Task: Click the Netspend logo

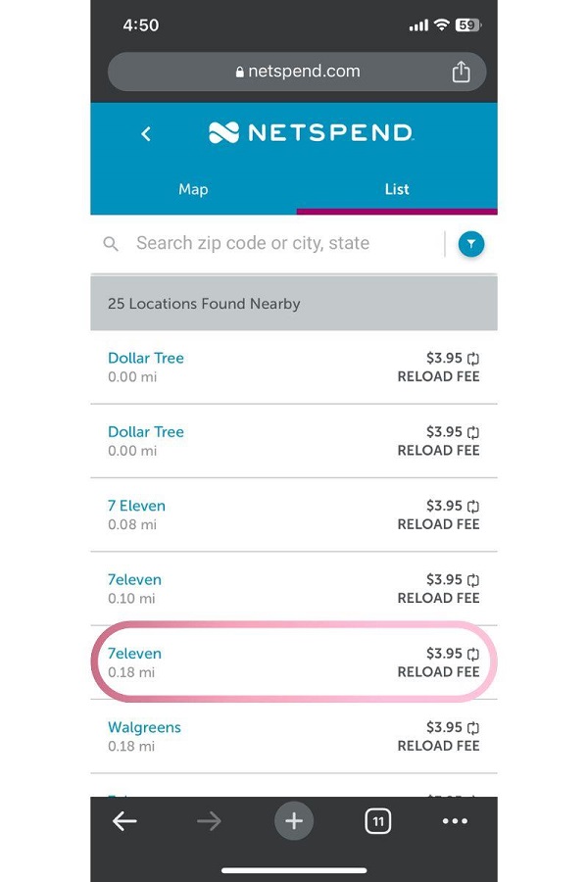Action: pos(311,133)
